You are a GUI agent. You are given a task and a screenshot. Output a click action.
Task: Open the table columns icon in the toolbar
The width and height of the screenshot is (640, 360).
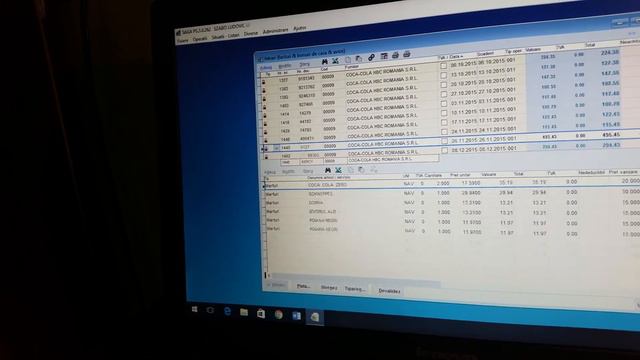(384, 56)
